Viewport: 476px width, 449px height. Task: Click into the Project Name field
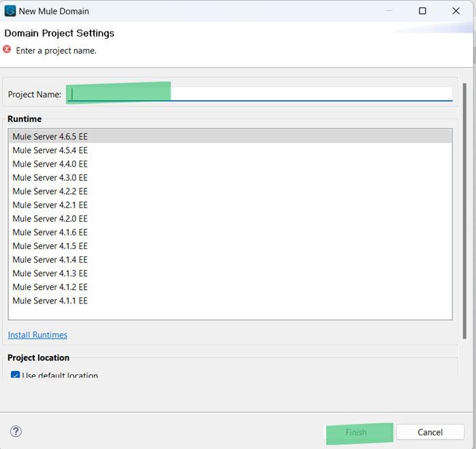coord(258,94)
